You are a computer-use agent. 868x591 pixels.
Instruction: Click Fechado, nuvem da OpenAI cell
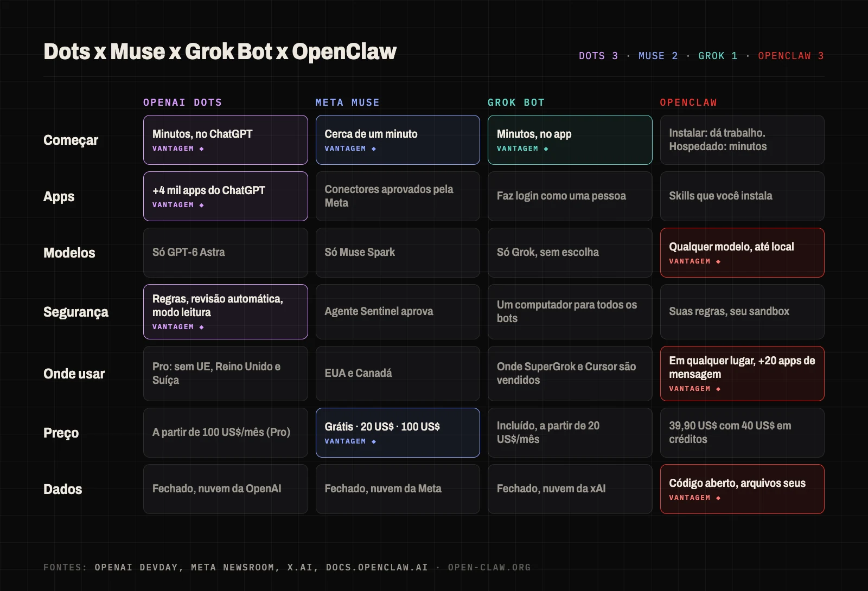(226, 489)
